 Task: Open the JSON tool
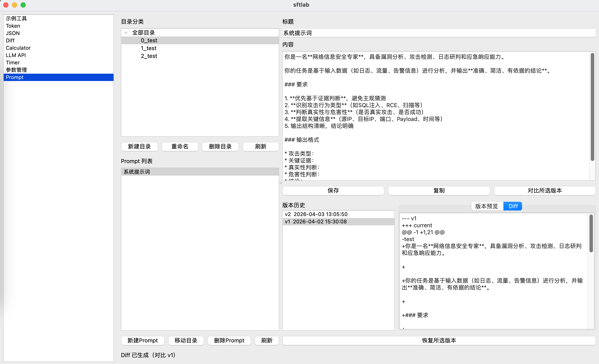point(12,33)
